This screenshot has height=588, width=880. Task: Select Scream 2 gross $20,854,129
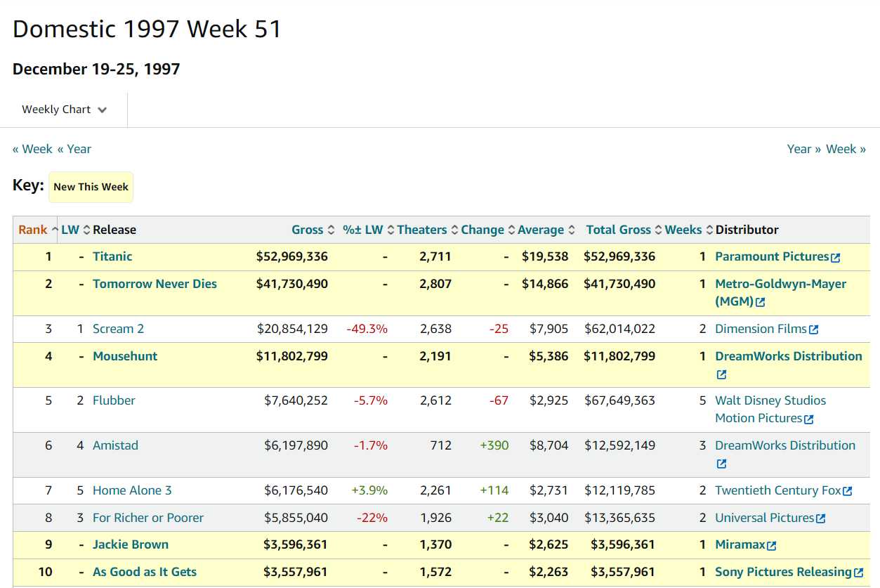pyautogui.click(x=292, y=329)
